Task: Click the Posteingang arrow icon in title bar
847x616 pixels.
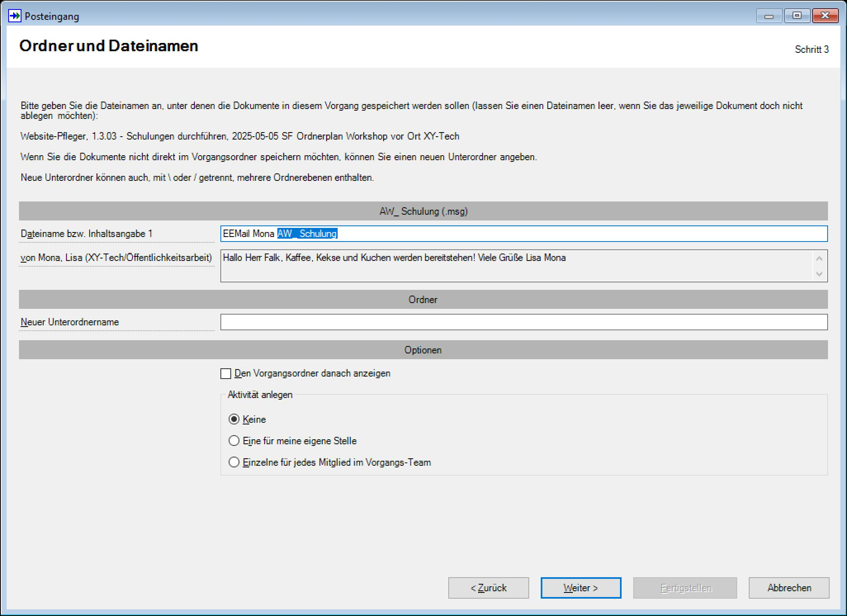Action: 14,16
